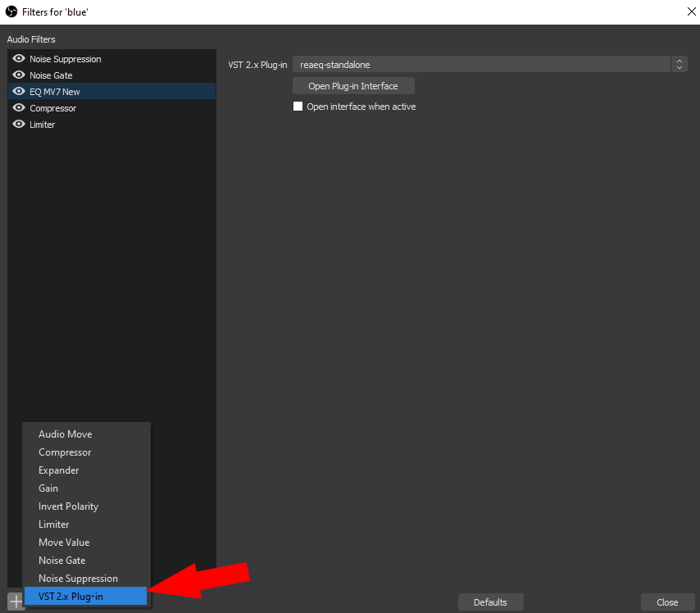This screenshot has height=613, width=700.
Task: Select Gain from the filter menu
Action: (x=48, y=488)
